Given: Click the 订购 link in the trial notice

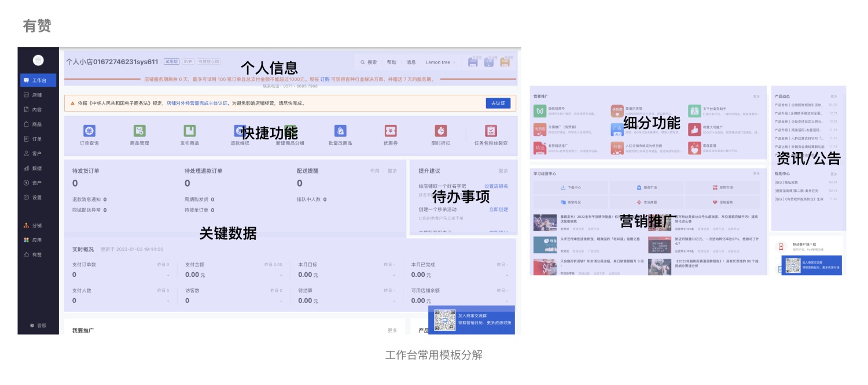Looking at the screenshot, I should [325, 79].
